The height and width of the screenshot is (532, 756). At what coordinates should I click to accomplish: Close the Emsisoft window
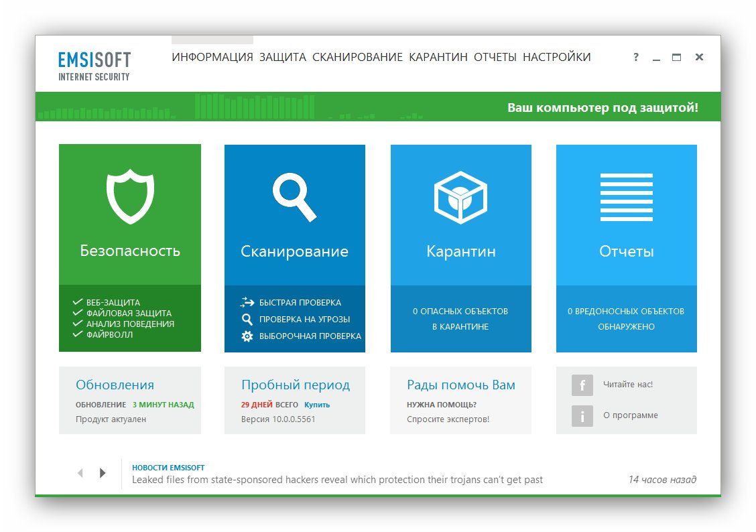699,57
